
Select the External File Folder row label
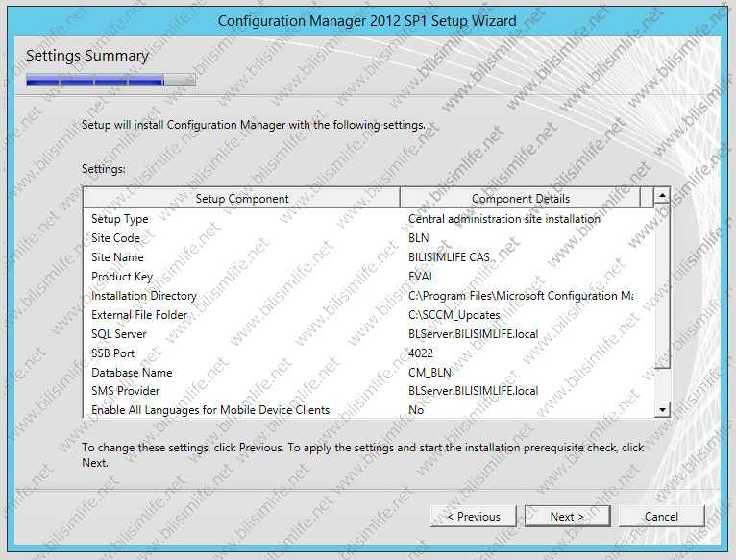(x=139, y=315)
